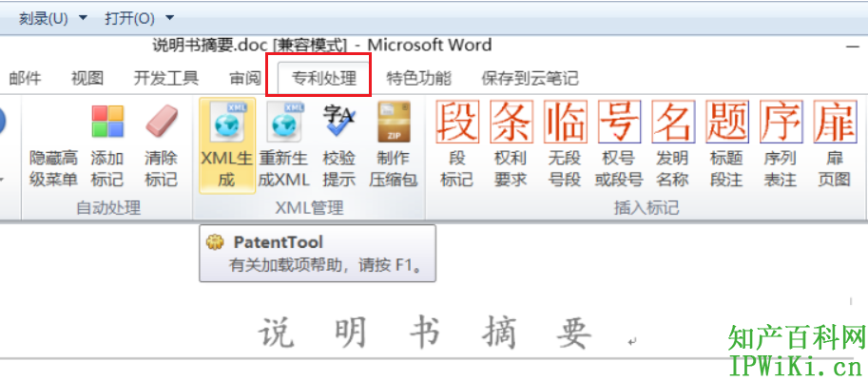Switch to the 视图 tab
Viewport: 868px width, 381px height.
tap(87, 79)
